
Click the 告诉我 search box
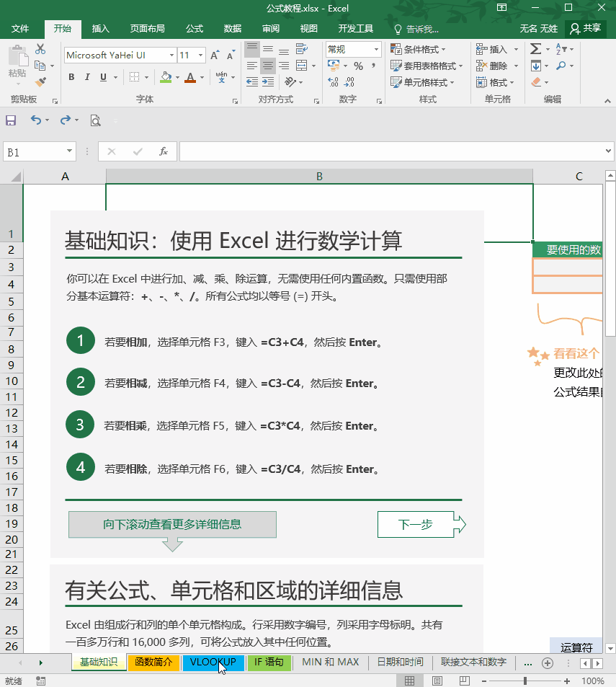(x=416, y=29)
